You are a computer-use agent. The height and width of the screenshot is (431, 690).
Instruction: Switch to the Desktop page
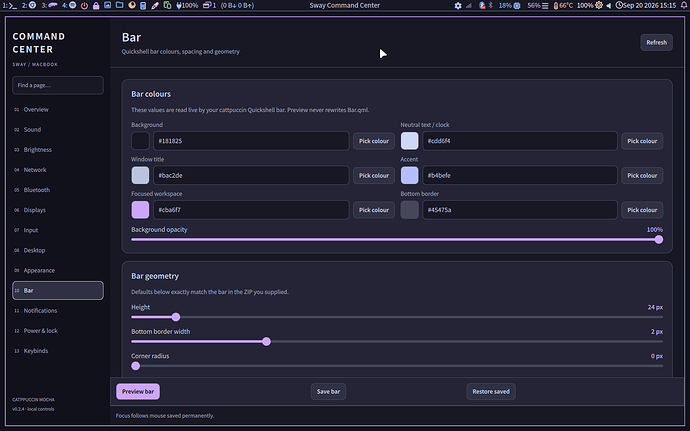click(x=58, y=250)
